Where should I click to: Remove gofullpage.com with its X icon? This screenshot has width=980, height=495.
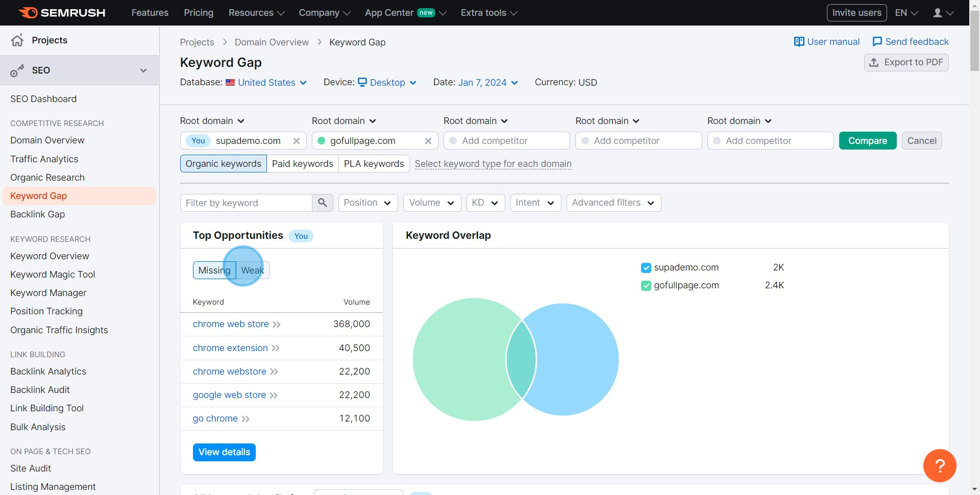[428, 141]
